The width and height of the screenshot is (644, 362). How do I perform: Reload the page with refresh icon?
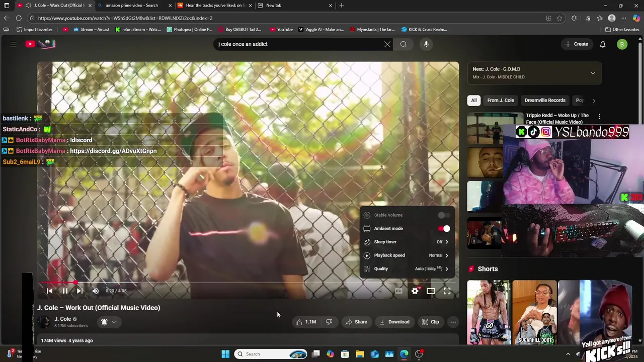(x=19, y=18)
